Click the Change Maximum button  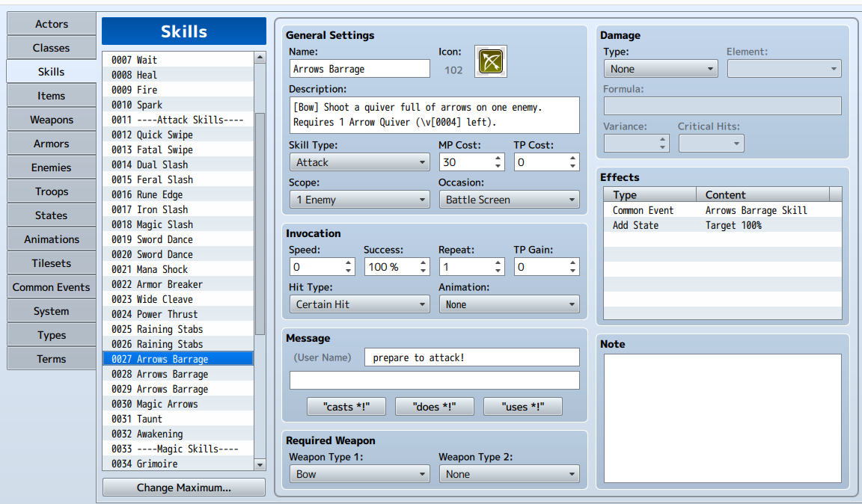(x=183, y=488)
